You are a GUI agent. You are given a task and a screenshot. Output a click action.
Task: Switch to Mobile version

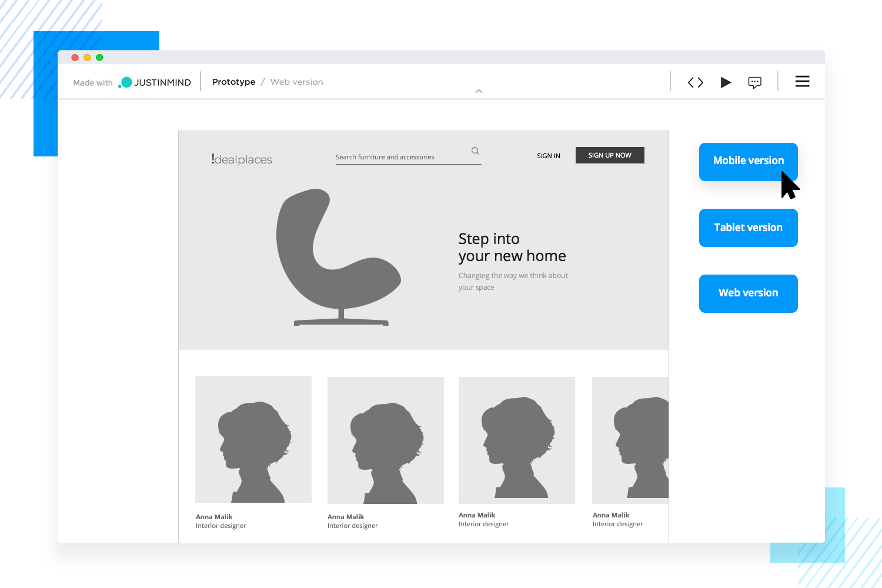coord(749,162)
